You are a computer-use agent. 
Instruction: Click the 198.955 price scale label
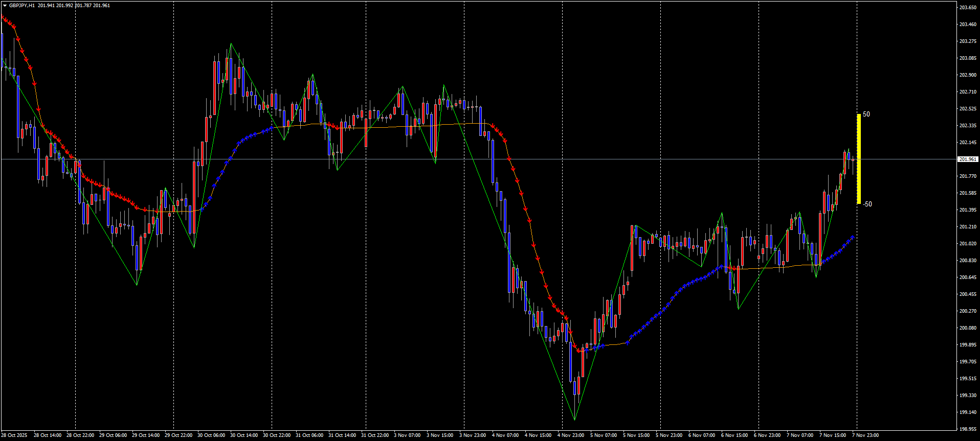(x=968, y=429)
